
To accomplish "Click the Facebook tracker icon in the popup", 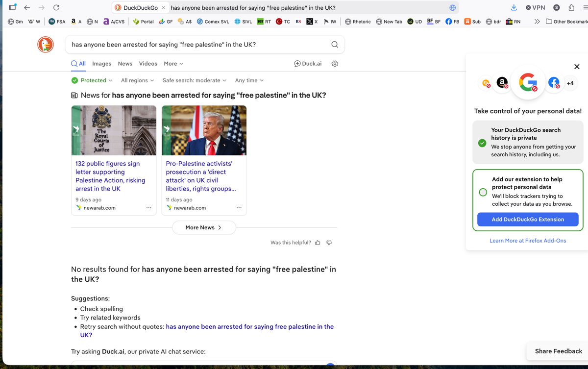I will 554,83.
